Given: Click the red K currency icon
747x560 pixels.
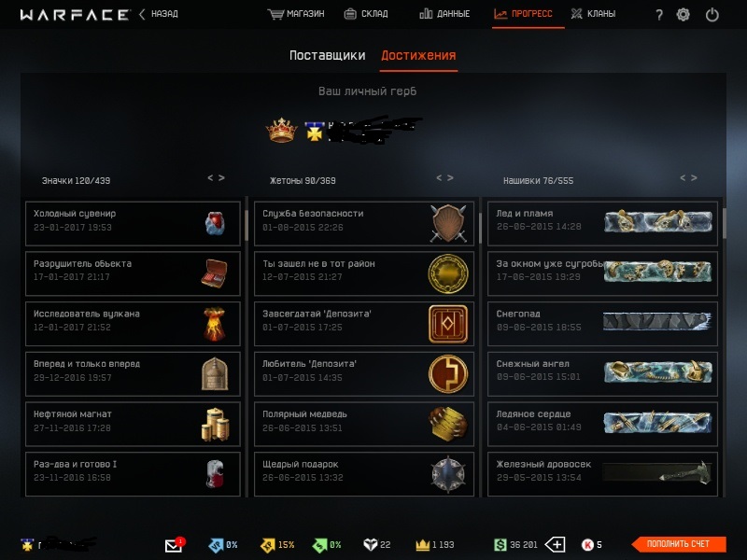Looking at the screenshot, I should [587, 544].
